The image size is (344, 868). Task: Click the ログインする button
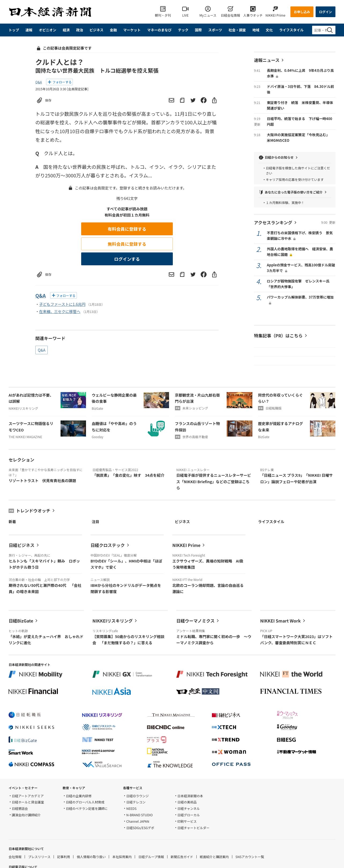127,259
